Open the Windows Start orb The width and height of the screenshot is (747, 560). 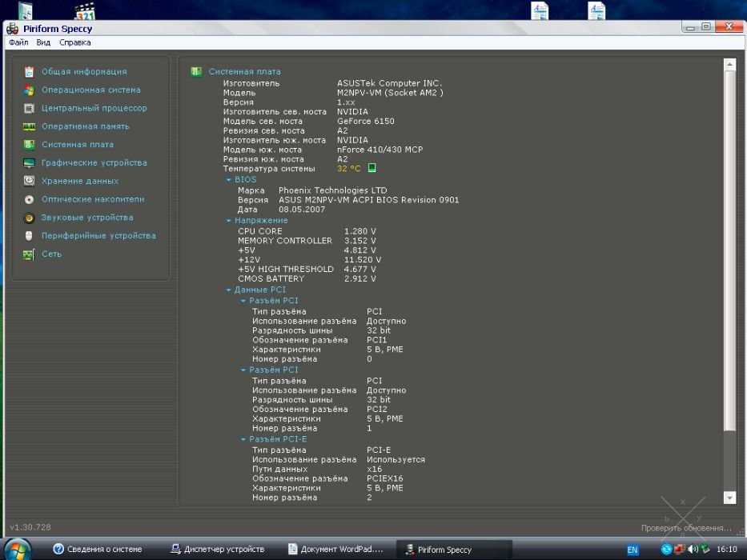18,549
